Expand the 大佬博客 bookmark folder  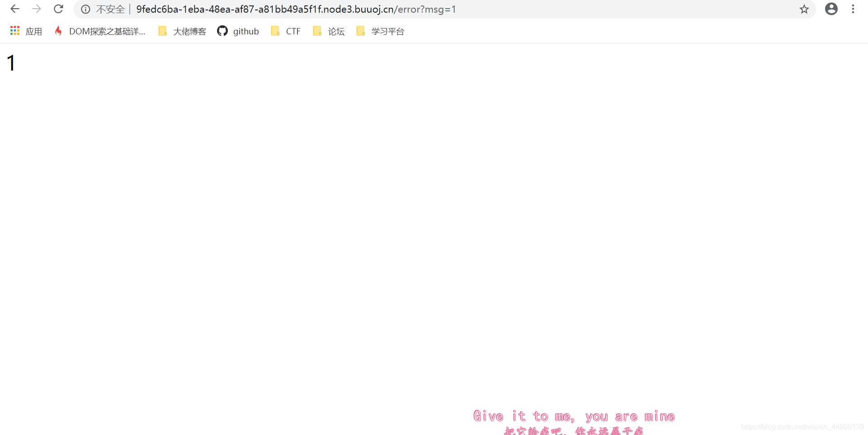[x=183, y=31]
